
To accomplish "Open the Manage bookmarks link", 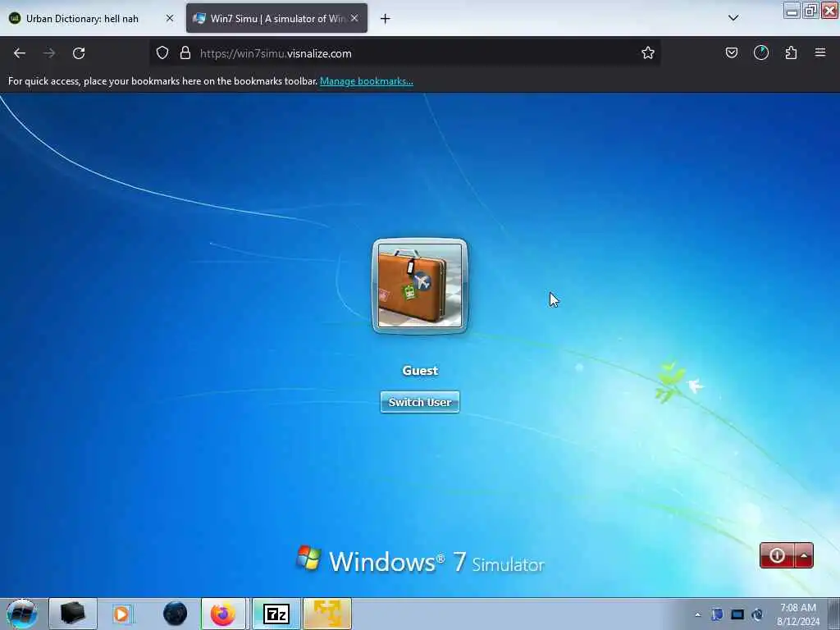I will [x=367, y=81].
